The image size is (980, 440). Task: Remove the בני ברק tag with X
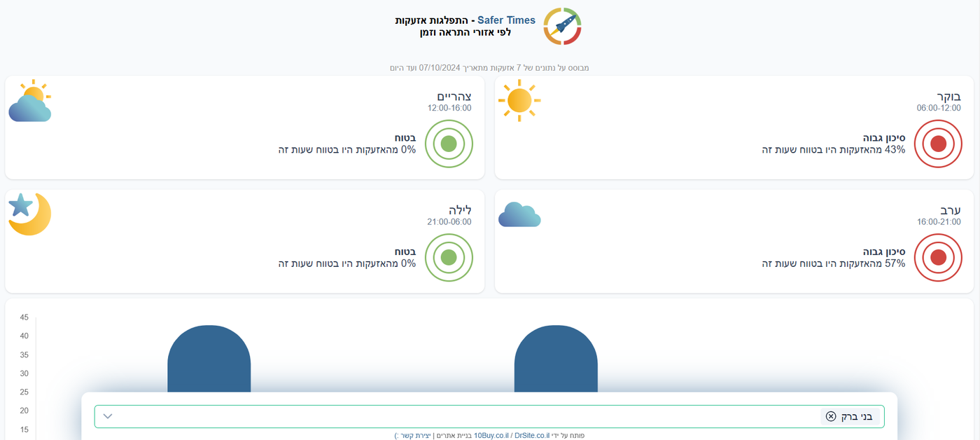point(831,416)
